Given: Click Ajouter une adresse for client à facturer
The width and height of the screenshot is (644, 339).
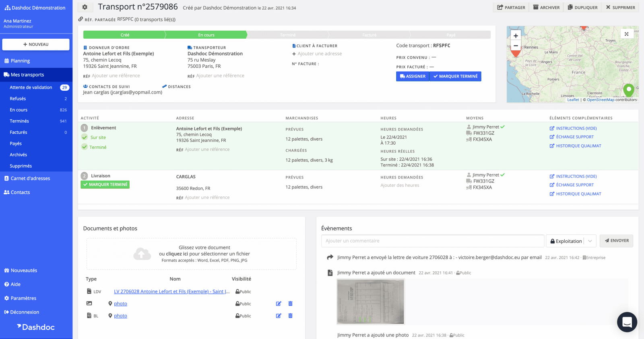Looking at the screenshot, I should coord(319,54).
